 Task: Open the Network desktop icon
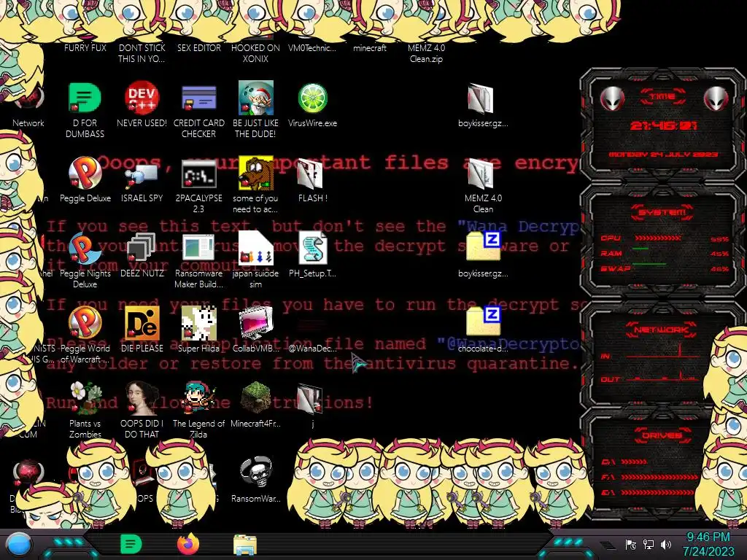(28, 100)
